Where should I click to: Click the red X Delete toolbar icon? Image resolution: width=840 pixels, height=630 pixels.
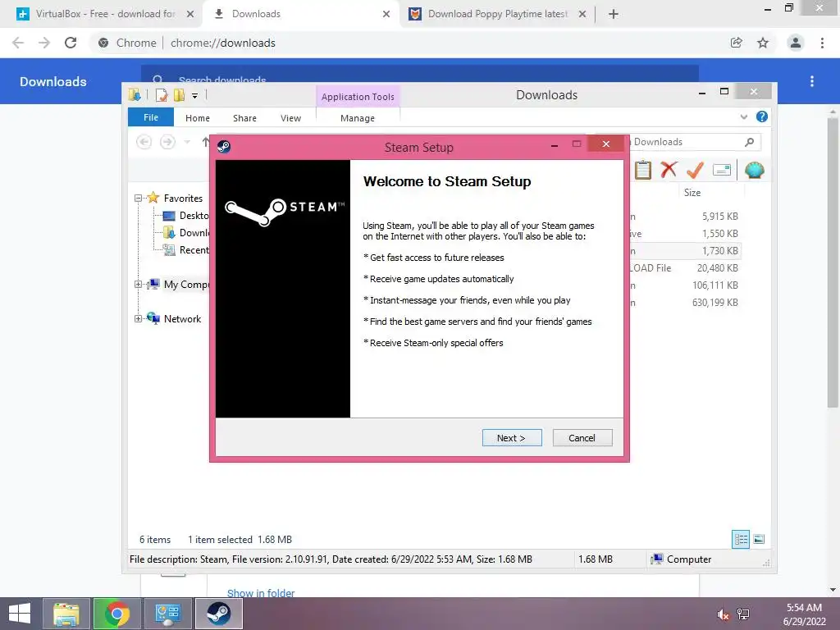(x=669, y=171)
